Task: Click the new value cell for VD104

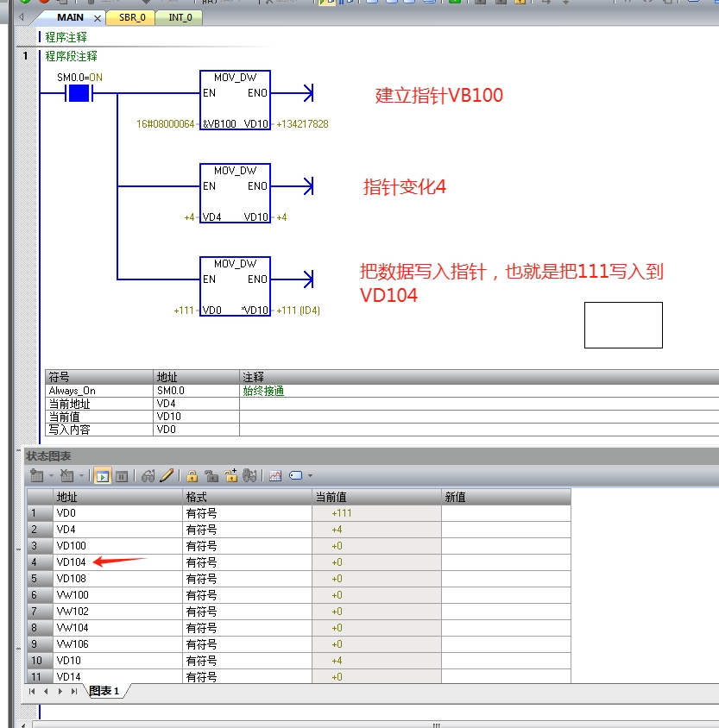Action: click(505, 562)
